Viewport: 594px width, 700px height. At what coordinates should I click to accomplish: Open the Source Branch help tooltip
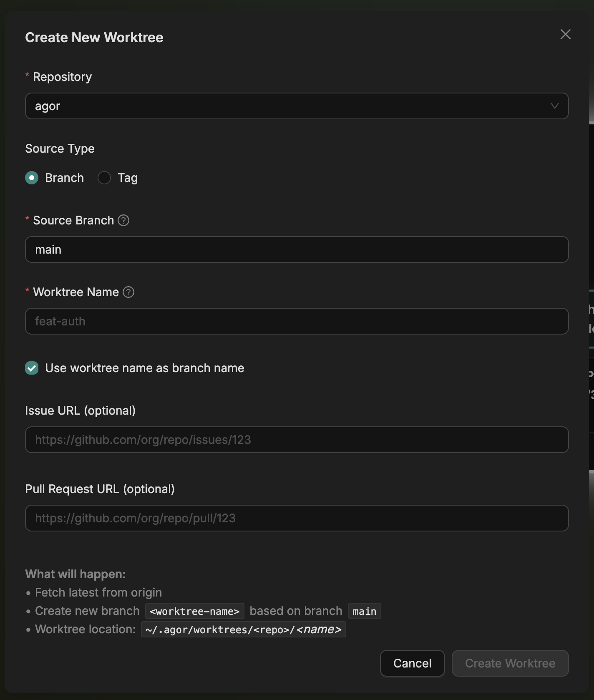pyautogui.click(x=123, y=220)
